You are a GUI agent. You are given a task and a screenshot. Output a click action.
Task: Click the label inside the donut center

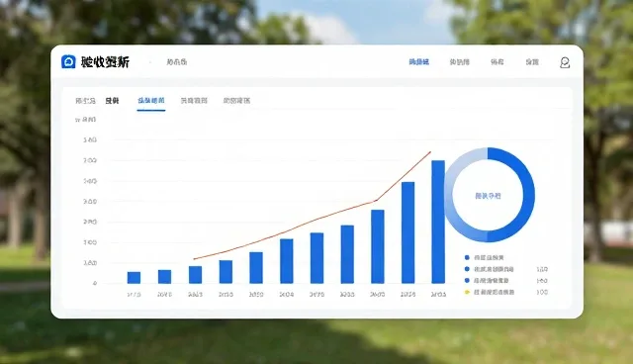[x=488, y=196]
